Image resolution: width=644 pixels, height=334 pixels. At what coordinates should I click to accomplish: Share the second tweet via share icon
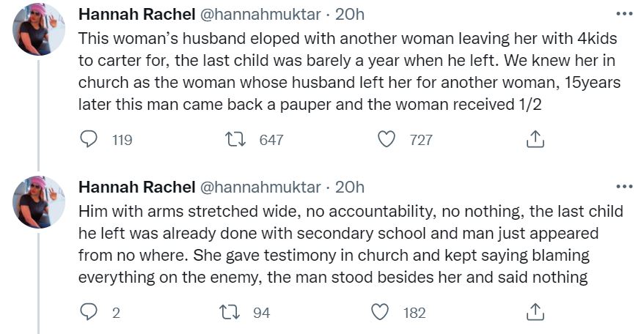point(535,313)
